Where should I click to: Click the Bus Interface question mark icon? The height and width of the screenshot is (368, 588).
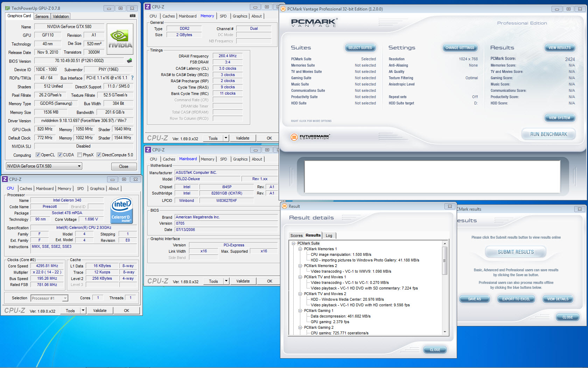(132, 78)
